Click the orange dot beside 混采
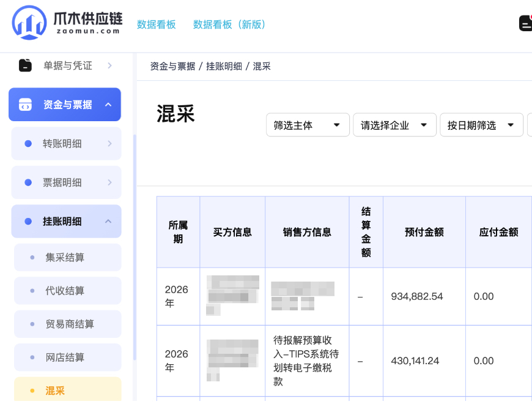This screenshot has width=532, height=404. (x=32, y=391)
